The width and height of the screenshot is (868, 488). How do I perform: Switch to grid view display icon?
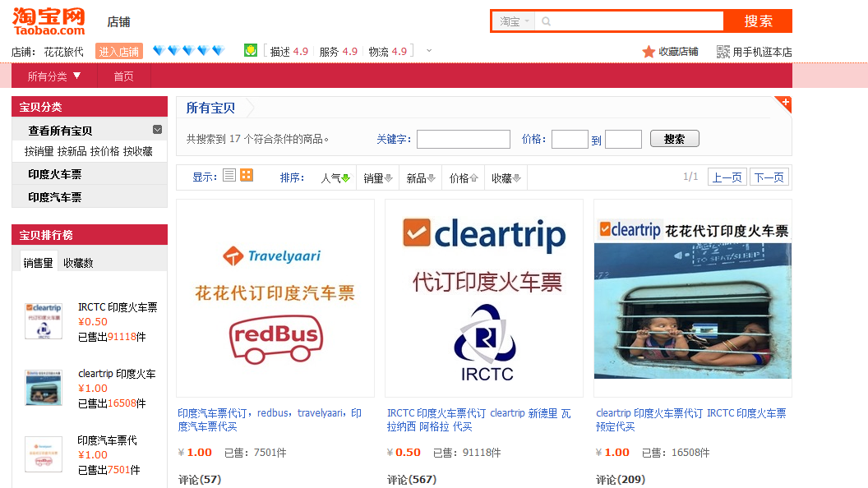(x=247, y=175)
